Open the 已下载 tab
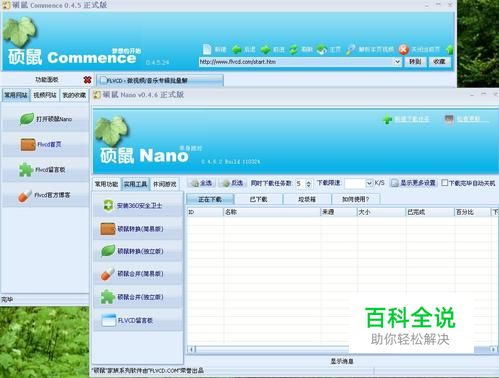 (x=258, y=199)
